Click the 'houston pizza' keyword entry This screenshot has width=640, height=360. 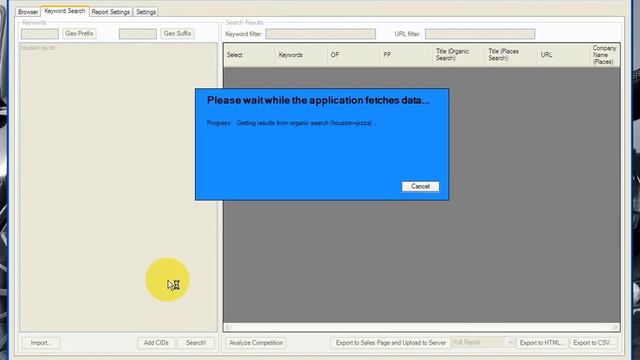pos(38,48)
